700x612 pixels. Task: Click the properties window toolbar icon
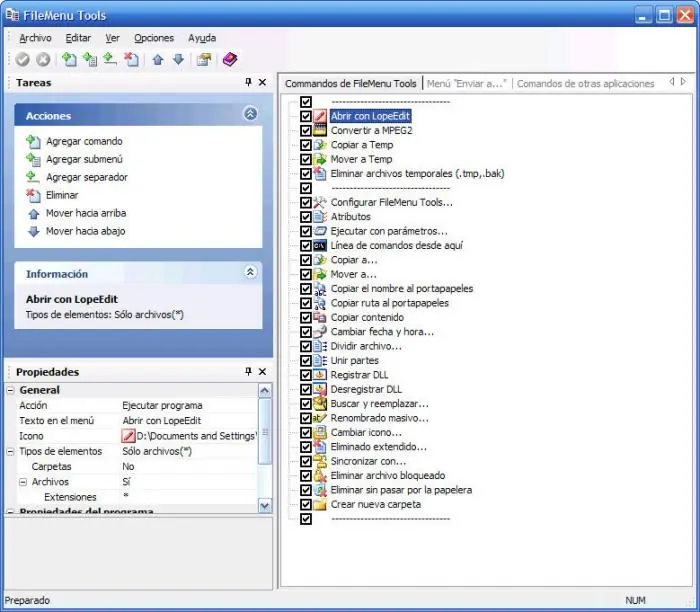click(x=204, y=59)
